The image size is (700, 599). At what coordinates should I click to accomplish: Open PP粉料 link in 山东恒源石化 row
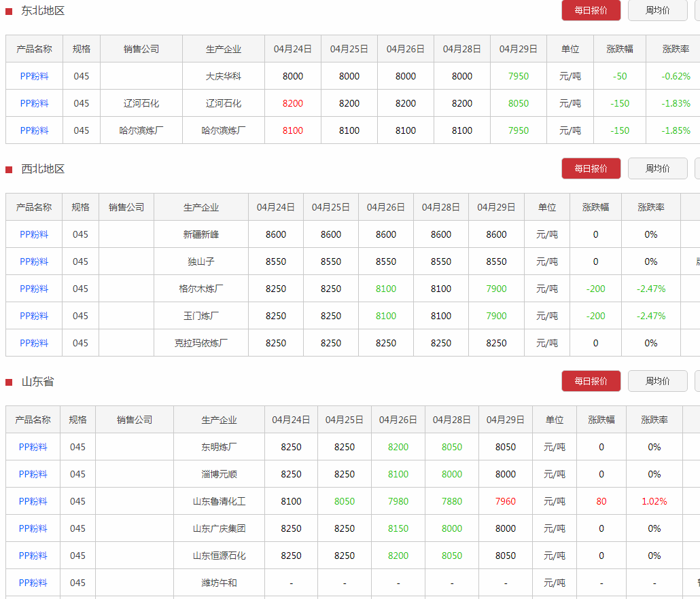point(33,556)
